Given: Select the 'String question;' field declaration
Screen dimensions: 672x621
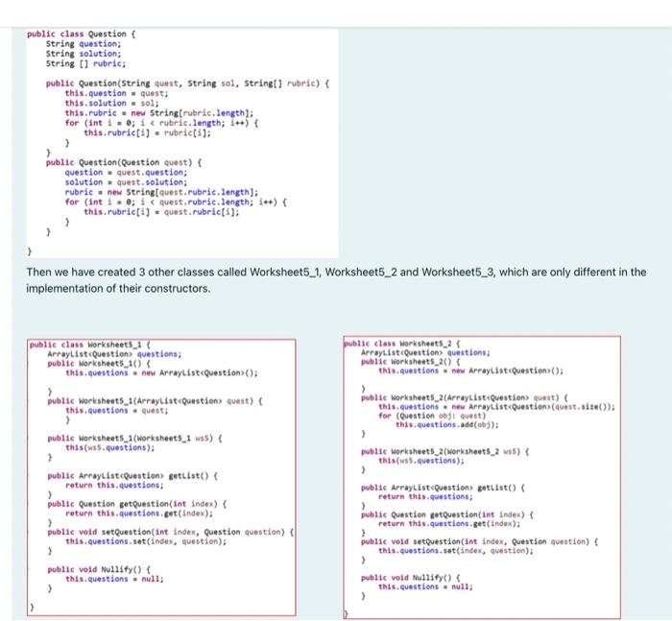Looking at the screenshot, I should tap(84, 44).
